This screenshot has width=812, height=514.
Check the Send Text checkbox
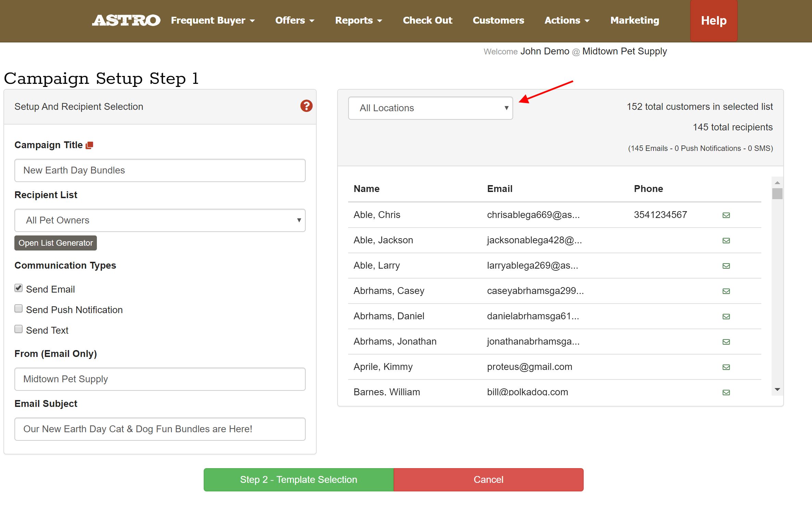click(x=18, y=329)
